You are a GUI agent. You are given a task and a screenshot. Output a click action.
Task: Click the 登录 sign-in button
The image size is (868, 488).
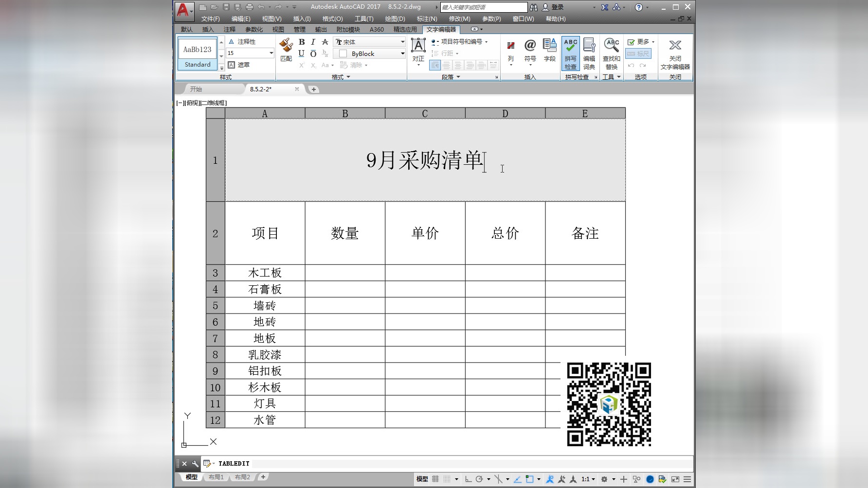[553, 7]
